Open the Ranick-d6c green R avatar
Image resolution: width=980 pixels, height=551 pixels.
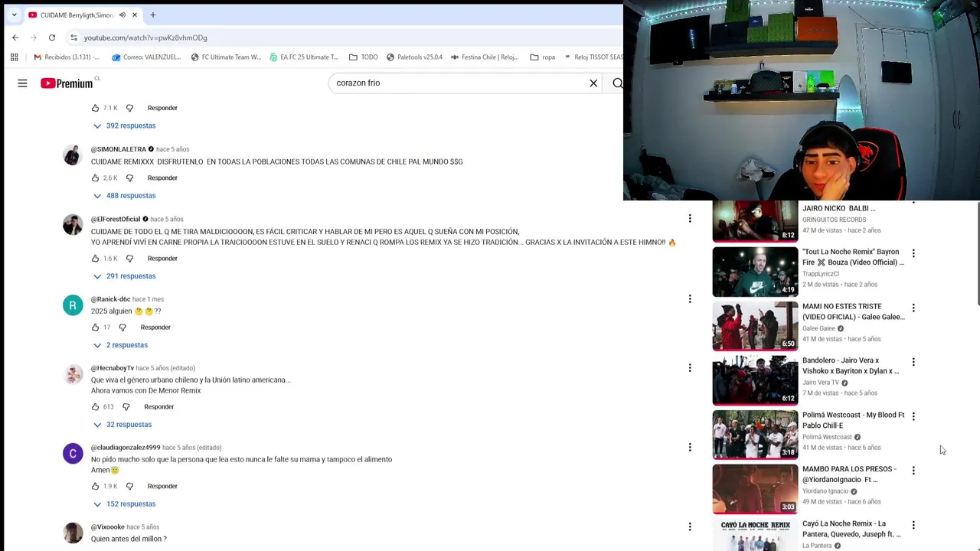73,305
